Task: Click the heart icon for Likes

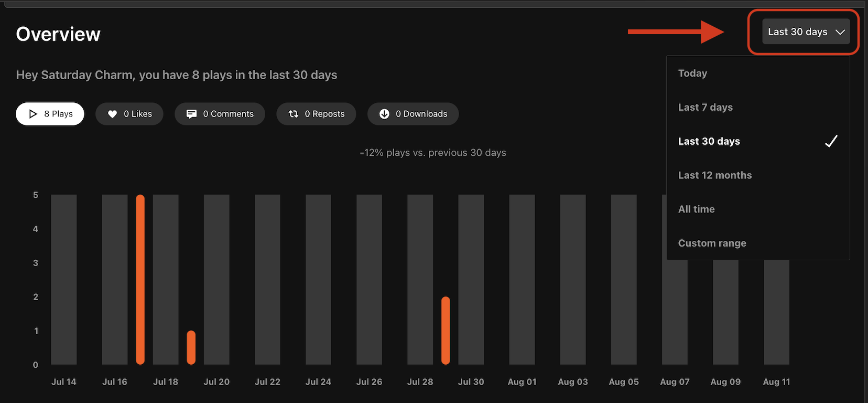Action: coord(112,114)
